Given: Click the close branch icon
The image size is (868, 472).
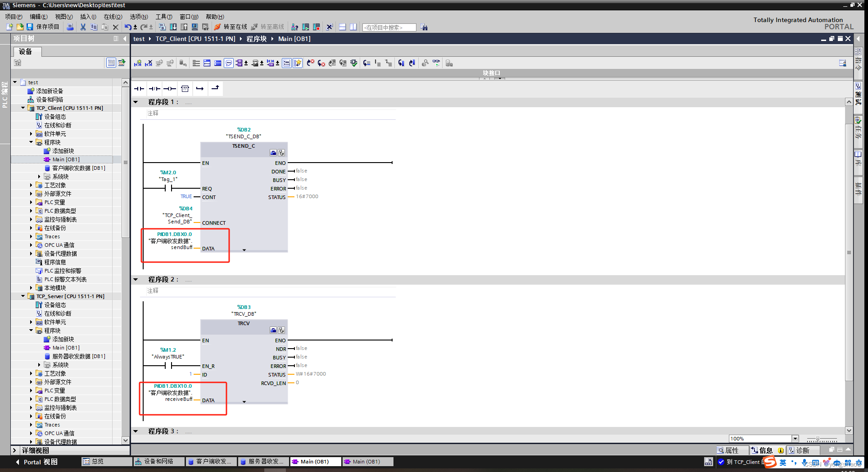Looking at the screenshot, I should point(215,89).
